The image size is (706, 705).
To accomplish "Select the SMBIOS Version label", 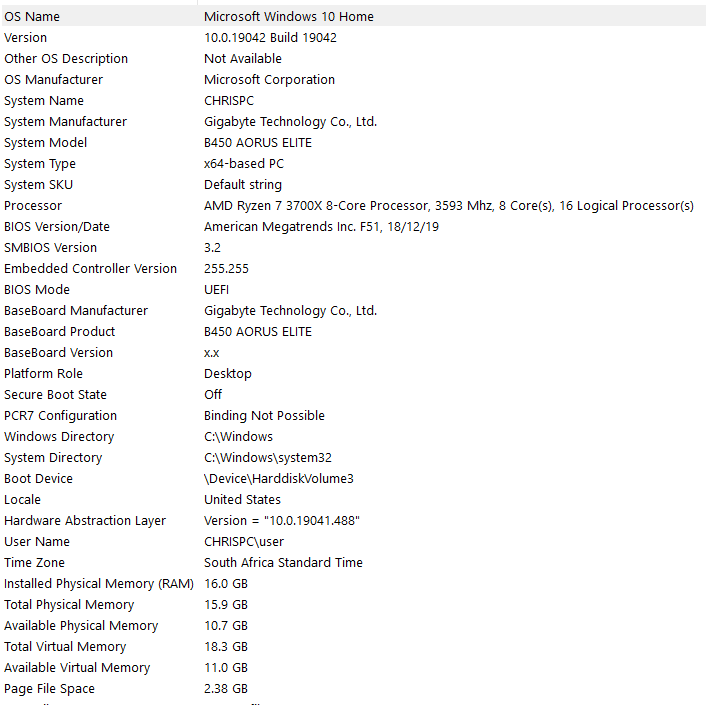I will (50, 248).
